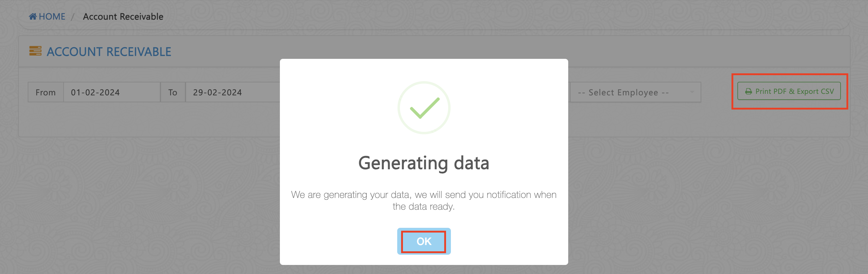Viewport: 868px width, 274px height.
Task: Click the Generating data dialog title
Action: [x=423, y=163]
